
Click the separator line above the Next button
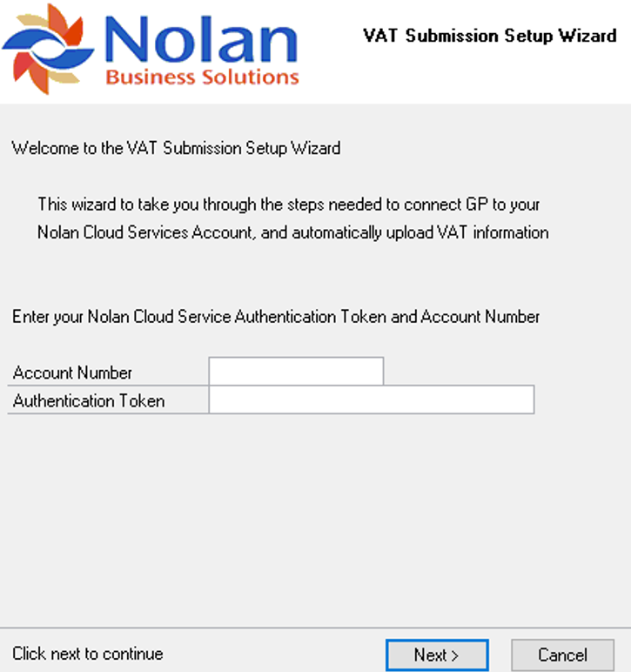(313, 628)
